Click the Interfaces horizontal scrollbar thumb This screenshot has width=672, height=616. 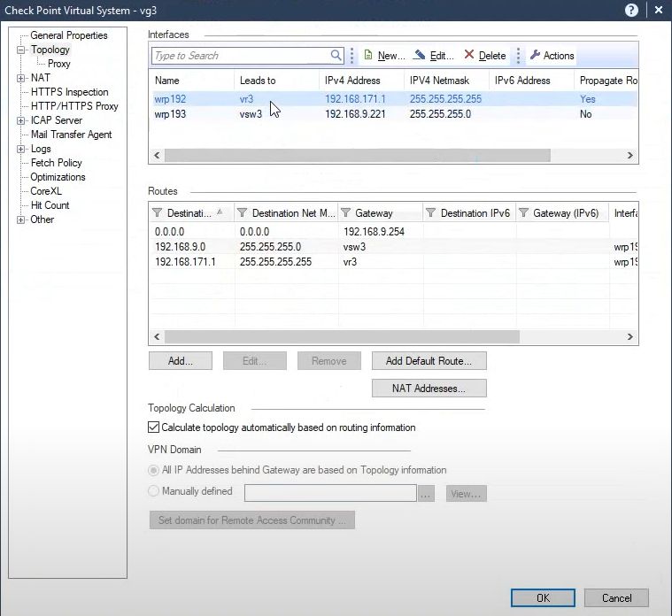[x=358, y=155]
